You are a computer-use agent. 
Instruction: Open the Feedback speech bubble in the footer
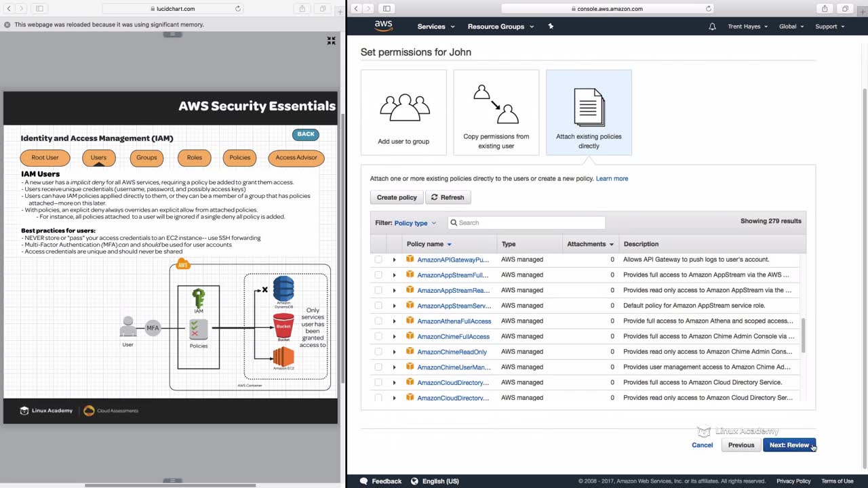click(364, 481)
